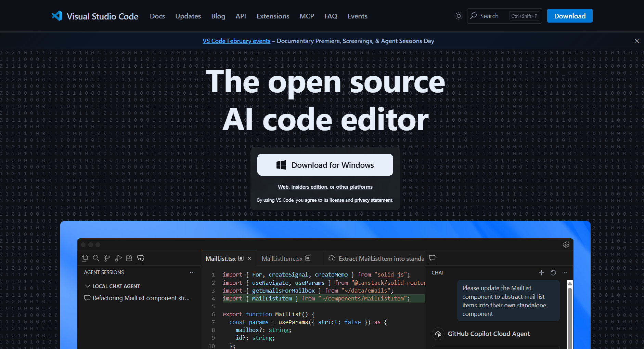Screen dimensions: 644x349
Task: Click the CHAT panel title
Action: click(x=438, y=273)
